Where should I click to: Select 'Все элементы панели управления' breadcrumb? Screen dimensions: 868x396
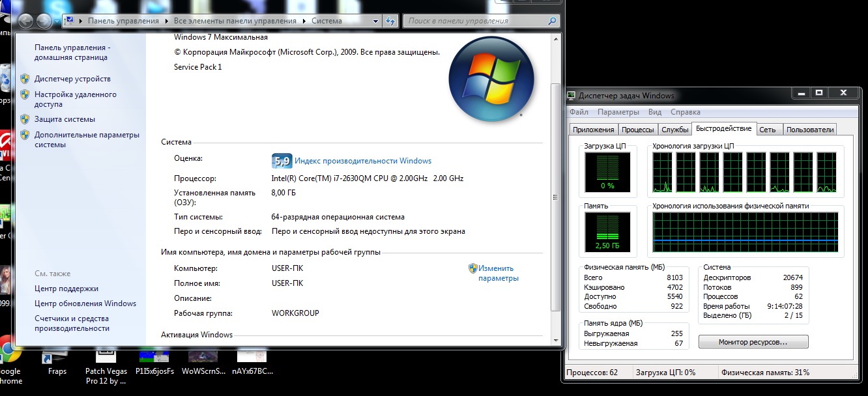(235, 21)
